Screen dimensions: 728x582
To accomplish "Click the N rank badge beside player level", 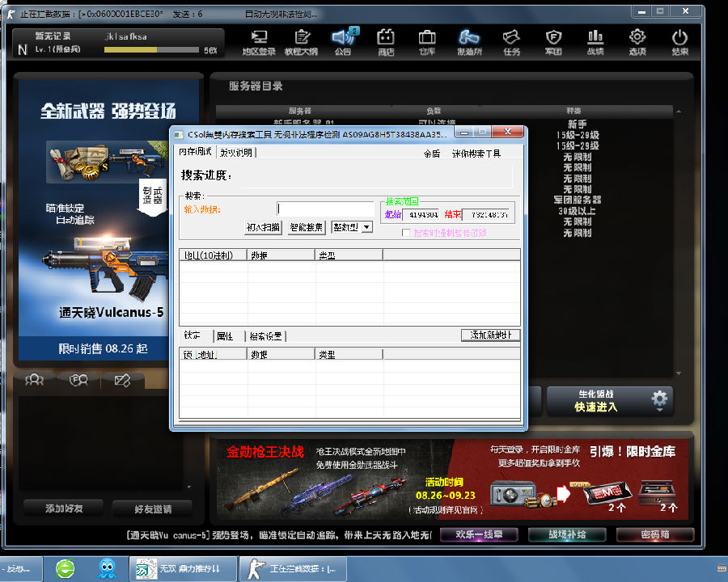I will click(23, 49).
